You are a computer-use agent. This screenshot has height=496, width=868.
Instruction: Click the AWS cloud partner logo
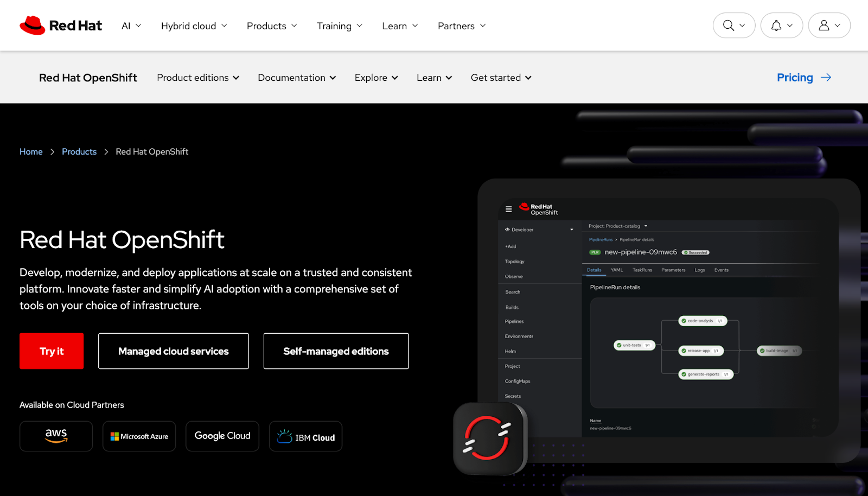click(56, 436)
